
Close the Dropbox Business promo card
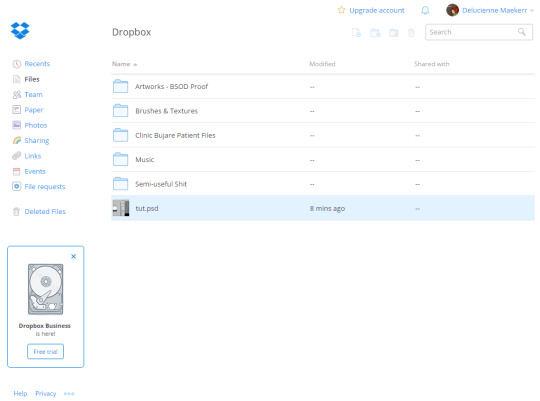coord(73,256)
